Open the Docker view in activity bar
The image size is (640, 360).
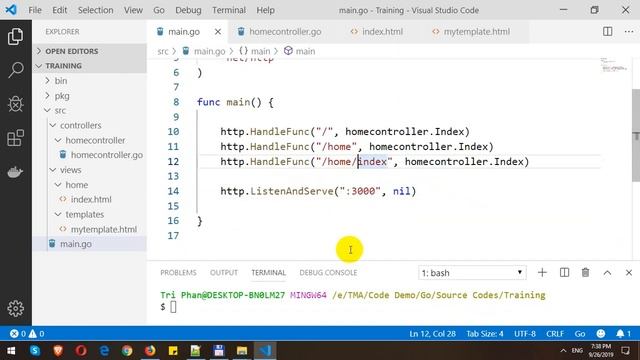click(16, 172)
